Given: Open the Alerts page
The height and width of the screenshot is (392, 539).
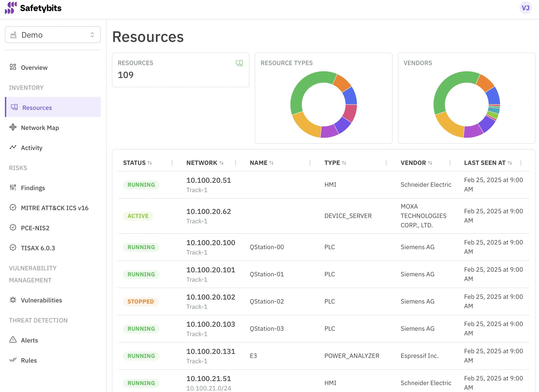Looking at the screenshot, I should (53, 341).
